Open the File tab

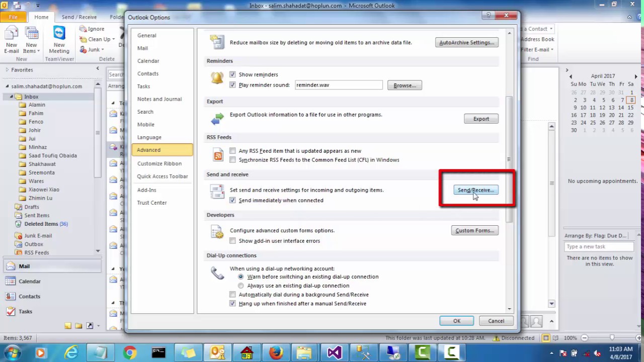14,17
